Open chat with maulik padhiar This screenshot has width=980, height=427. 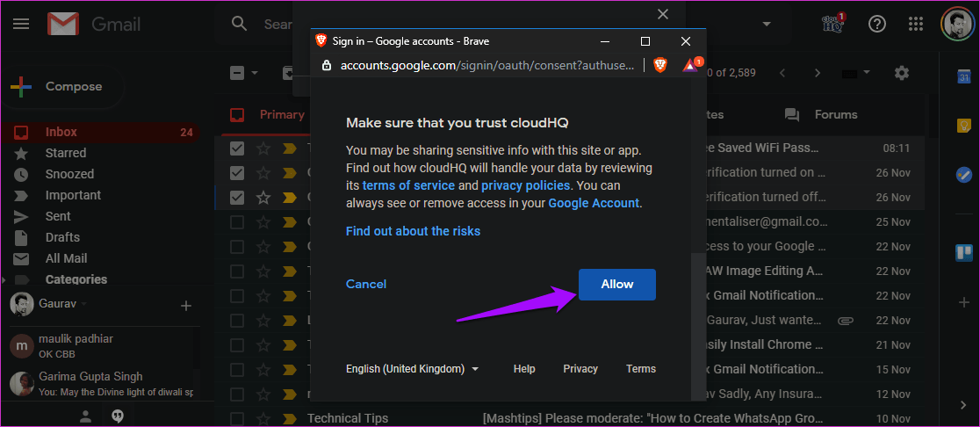click(100, 345)
